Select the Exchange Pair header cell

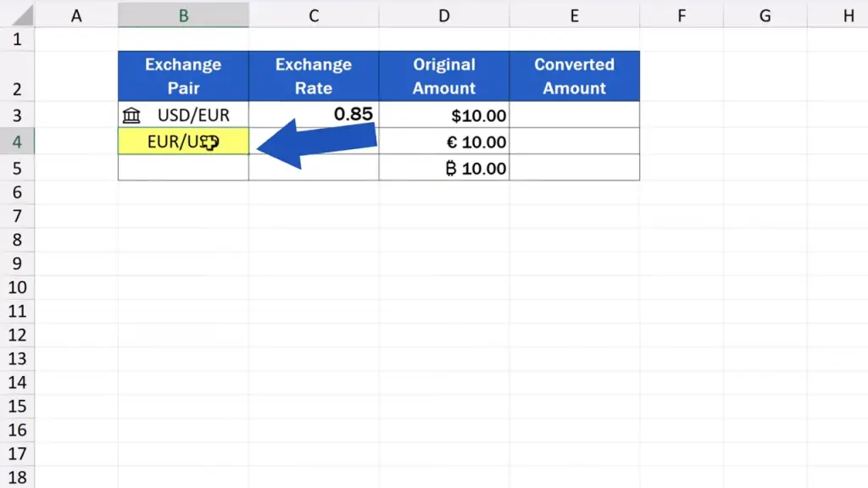(183, 76)
